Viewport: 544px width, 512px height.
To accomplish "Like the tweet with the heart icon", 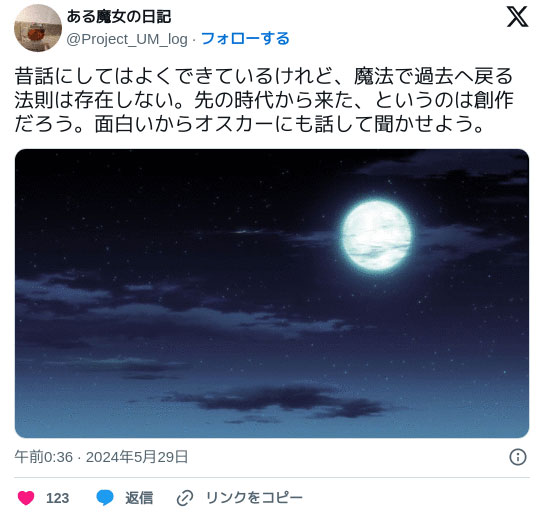I will pos(26,498).
